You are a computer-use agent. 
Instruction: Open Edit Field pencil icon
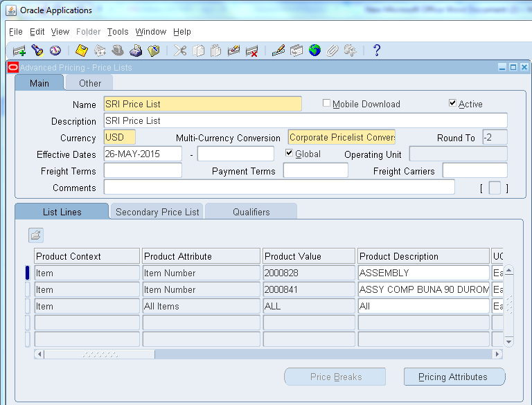coord(278,51)
